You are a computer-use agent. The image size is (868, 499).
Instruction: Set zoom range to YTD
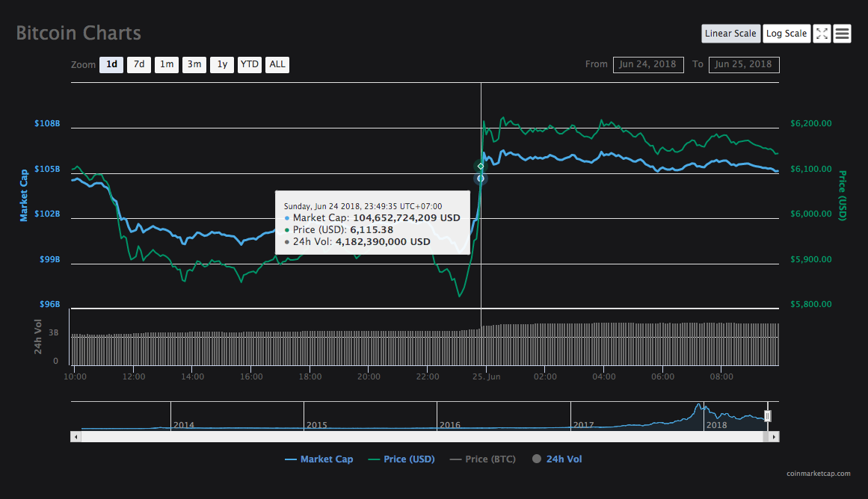tap(250, 65)
